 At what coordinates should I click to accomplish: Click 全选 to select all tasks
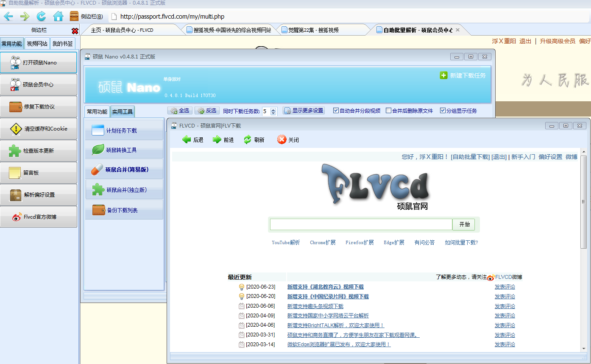click(180, 111)
